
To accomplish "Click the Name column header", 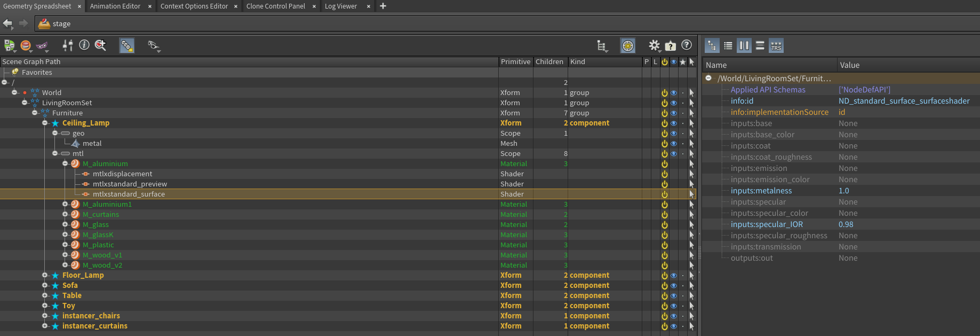I will (x=769, y=65).
